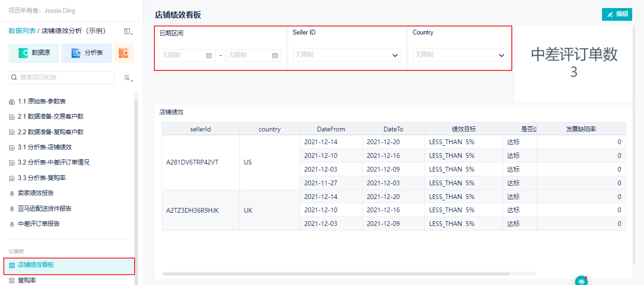Open the 复购率 dashboard item
Image resolution: width=644 pixels, height=285 pixels.
[x=27, y=281]
